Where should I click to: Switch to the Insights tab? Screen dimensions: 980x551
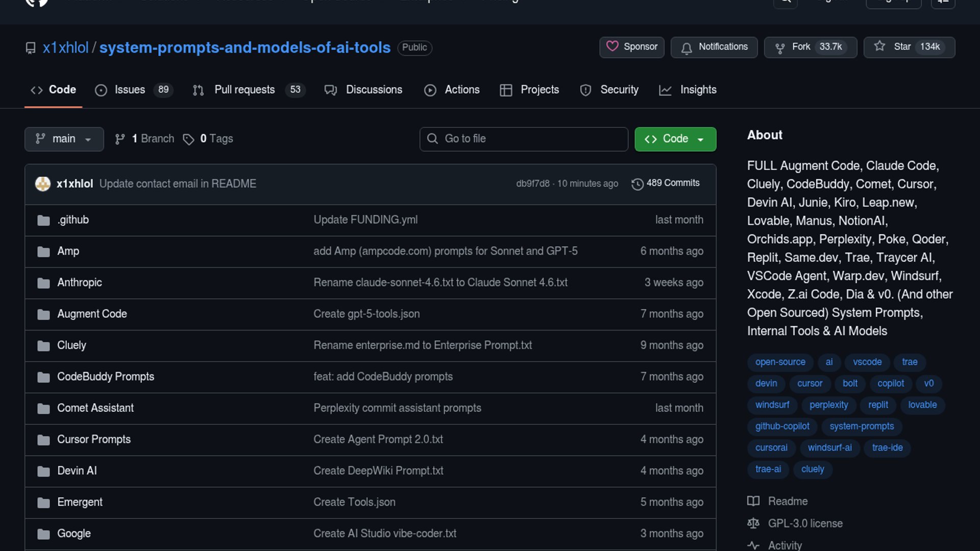coord(698,90)
